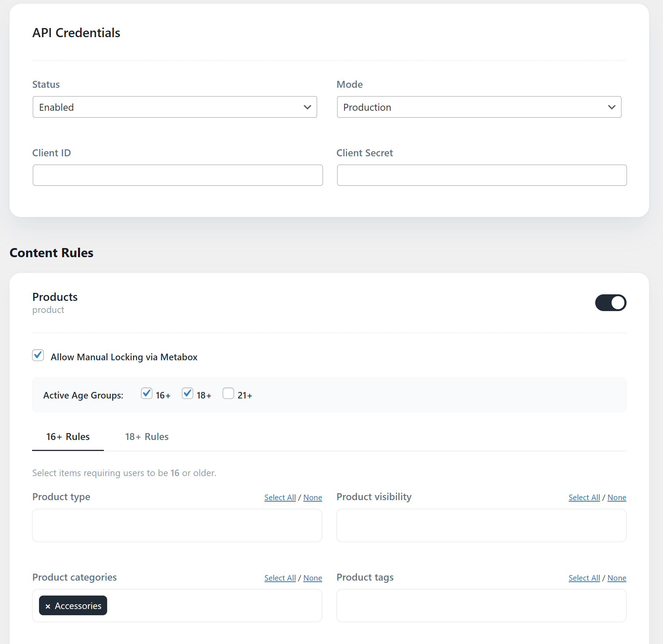Select All Product categories

(x=280, y=578)
